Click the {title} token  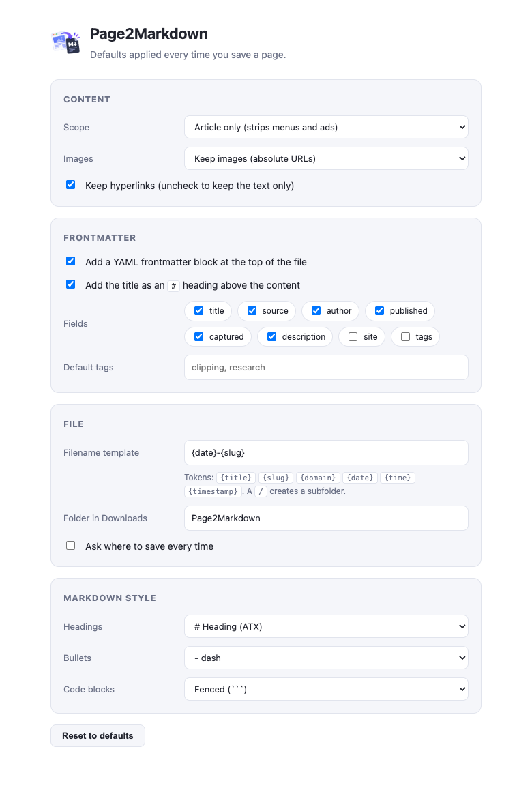(236, 478)
